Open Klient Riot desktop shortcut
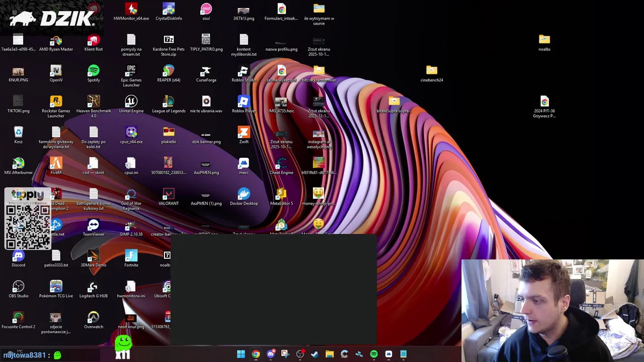The width and height of the screenshot is (644, 362). tap(94, 43)
